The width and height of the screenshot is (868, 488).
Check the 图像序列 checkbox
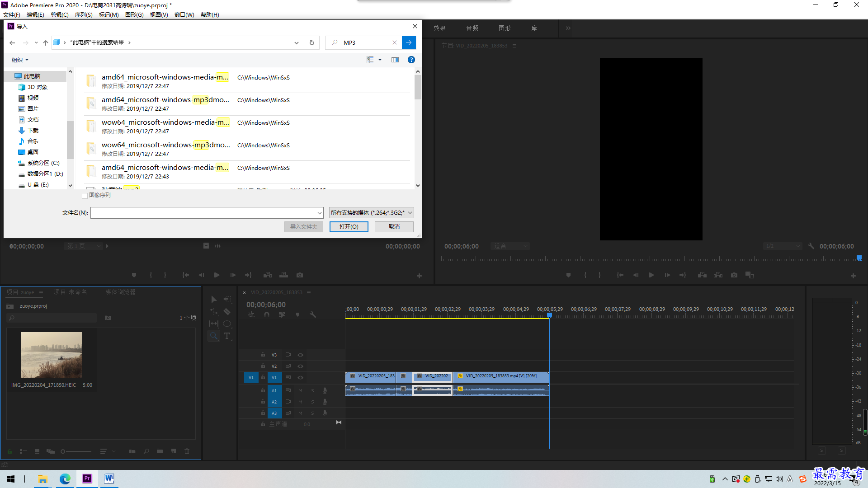(x=85, y=196)
